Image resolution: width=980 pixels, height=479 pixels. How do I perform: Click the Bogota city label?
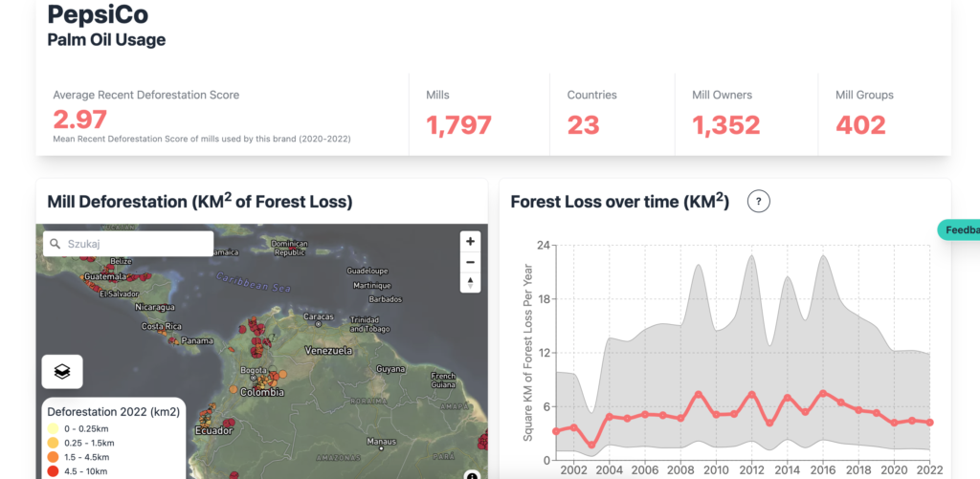click(255, 370)
